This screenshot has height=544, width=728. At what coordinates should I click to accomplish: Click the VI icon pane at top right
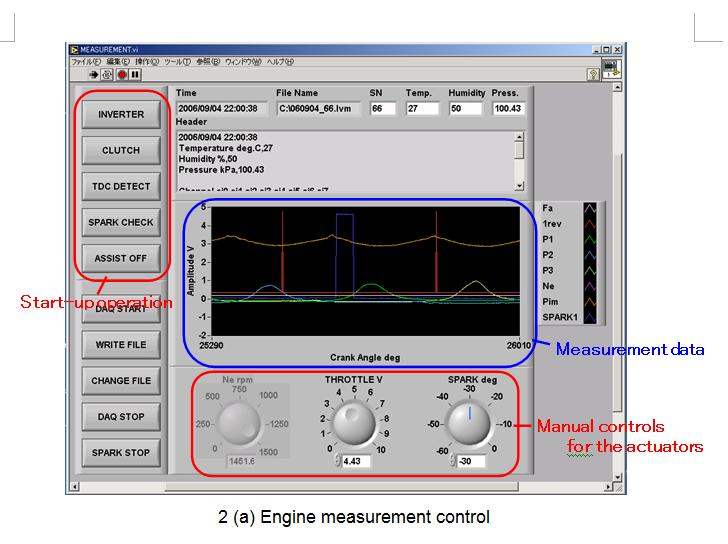(611, 68)
